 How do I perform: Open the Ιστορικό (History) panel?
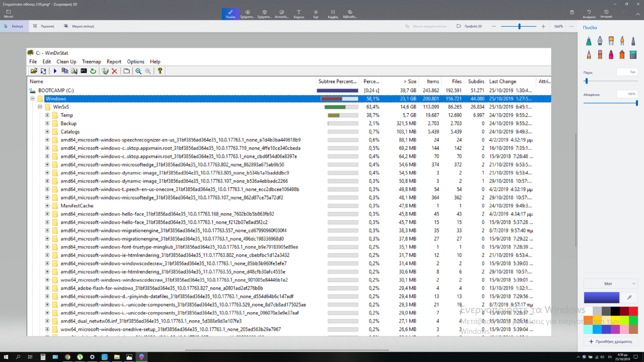[x=606, y=14]
